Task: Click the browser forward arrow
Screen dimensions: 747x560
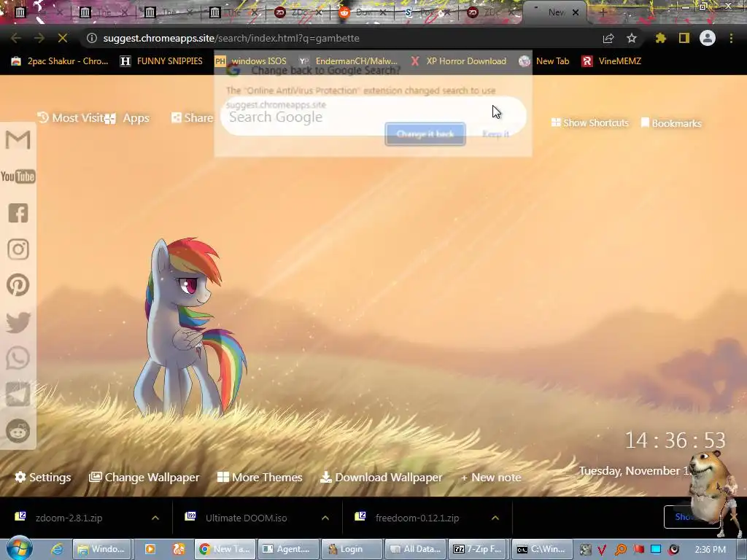Action: 39,38
